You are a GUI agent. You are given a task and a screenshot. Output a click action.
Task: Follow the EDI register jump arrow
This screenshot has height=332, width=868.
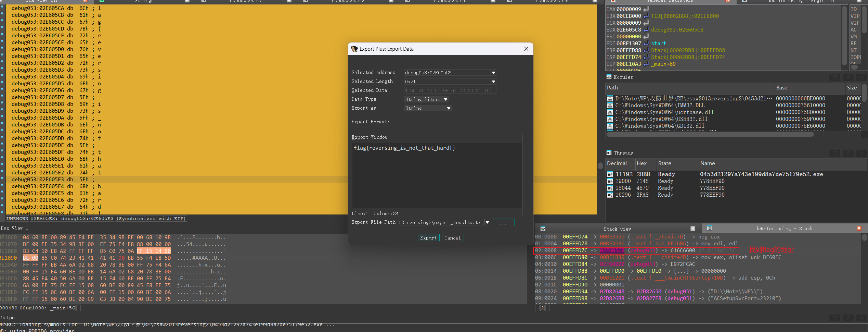point(646,43)
